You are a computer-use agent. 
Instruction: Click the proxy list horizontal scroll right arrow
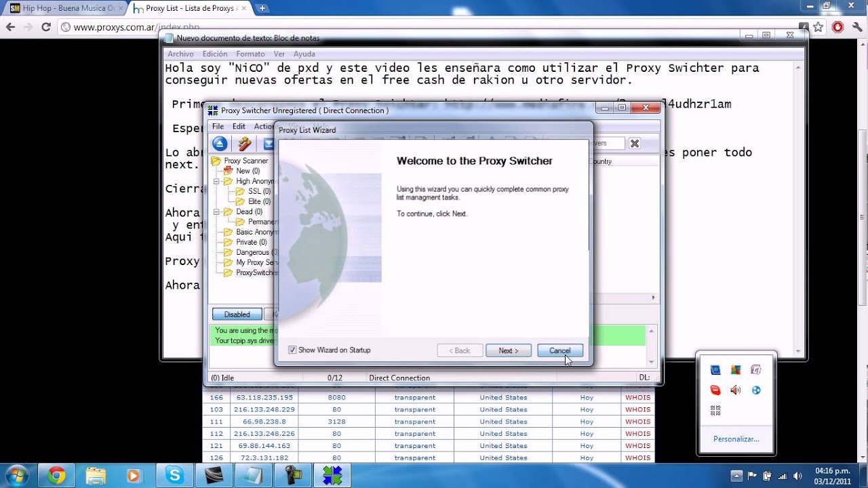point(654,298)
